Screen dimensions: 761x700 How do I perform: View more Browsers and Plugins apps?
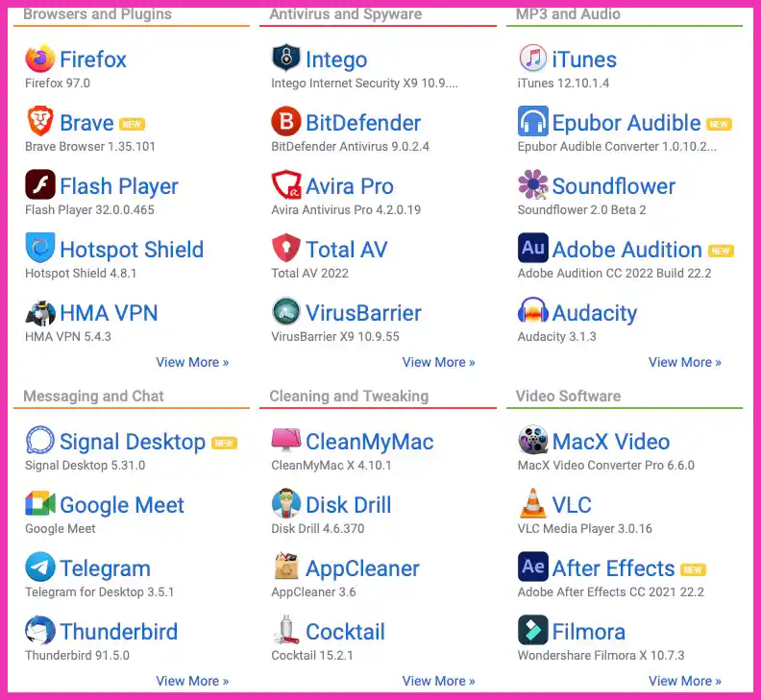point(192,362)
